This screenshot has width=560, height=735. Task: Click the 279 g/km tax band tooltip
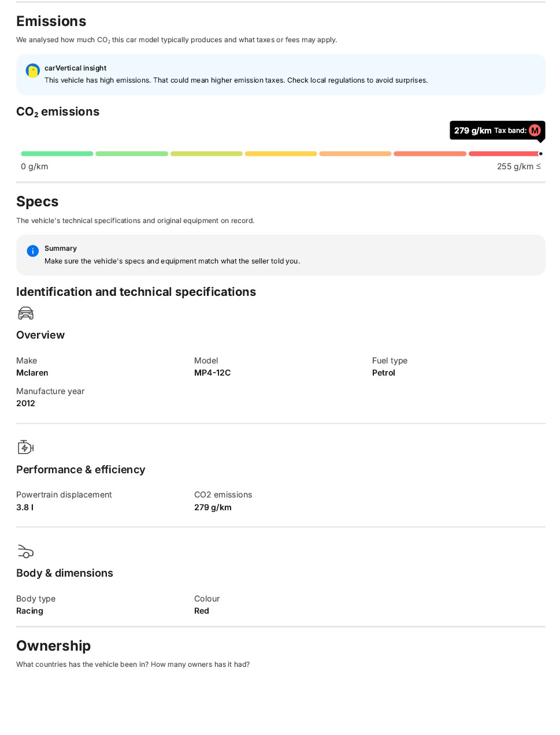(x=498, y=131)
